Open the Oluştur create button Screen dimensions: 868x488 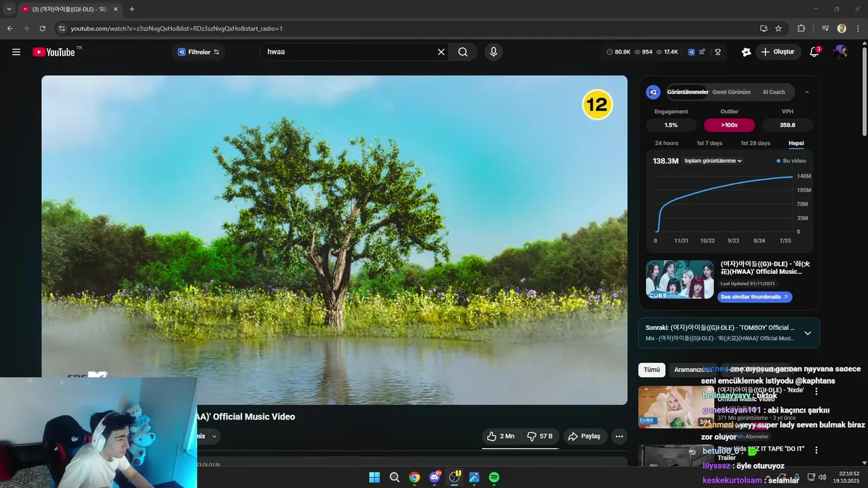point(777,52)
